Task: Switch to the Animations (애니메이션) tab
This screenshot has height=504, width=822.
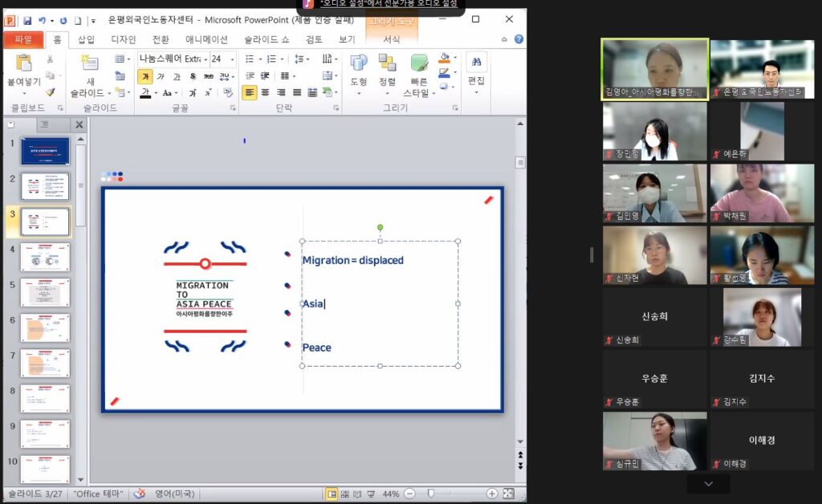Action: (206, 40)
